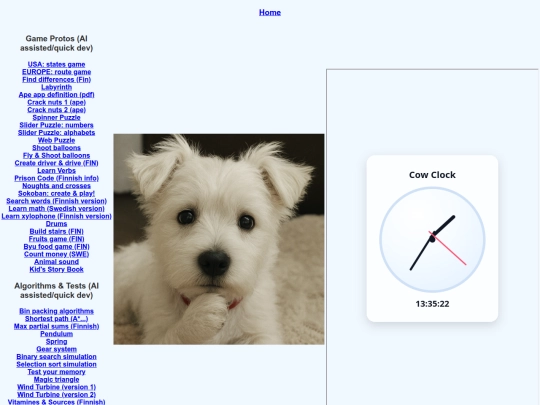Open Create driver & drive (FIN) link
Viewport: 540px width, 405px height.
tap(56, 163)
